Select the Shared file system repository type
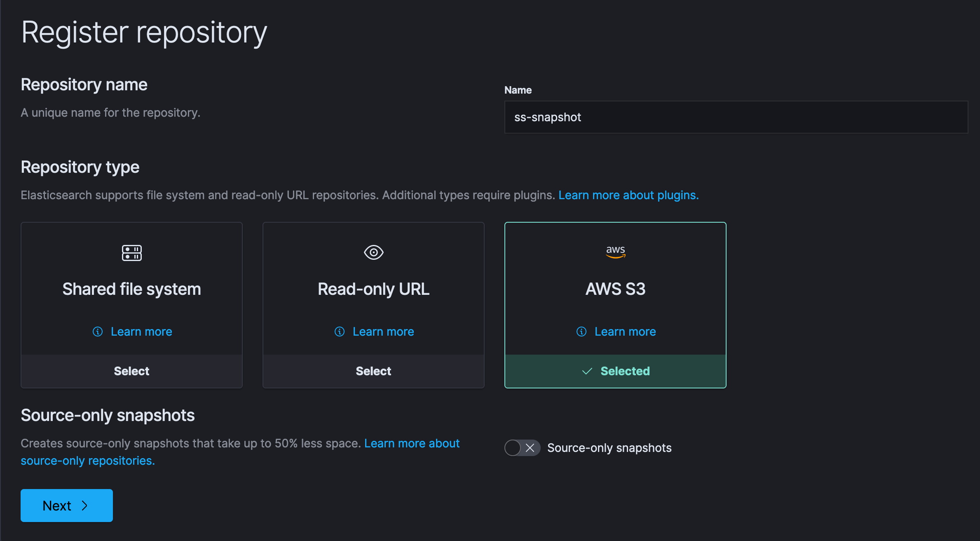This screenshot has height=541, width=980. [131, 371]
